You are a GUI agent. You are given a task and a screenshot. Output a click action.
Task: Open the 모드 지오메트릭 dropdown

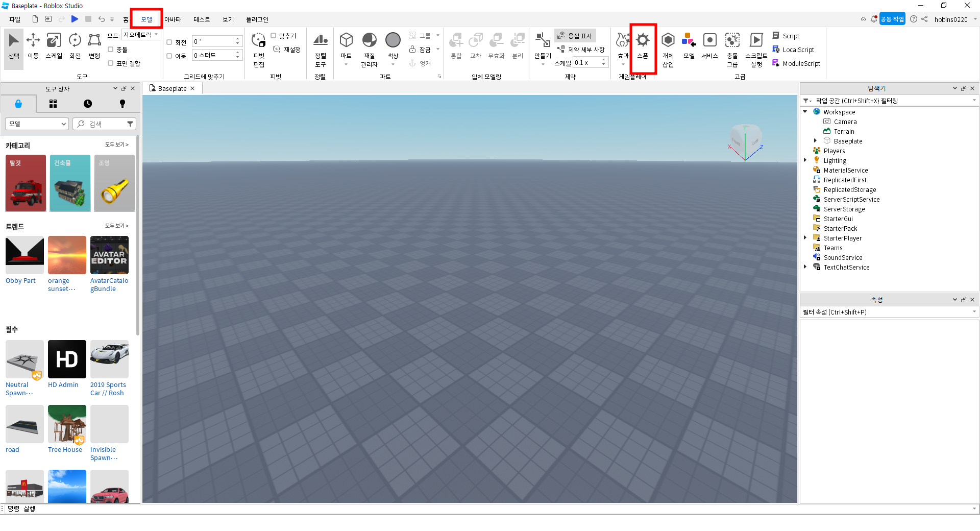click(141, 35)
